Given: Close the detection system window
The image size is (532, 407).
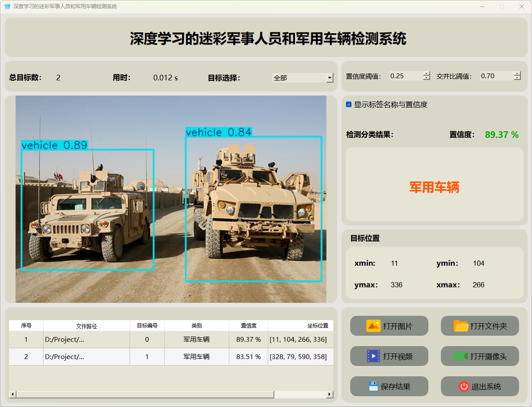Looking at the screenshot, I should (522, 6).
